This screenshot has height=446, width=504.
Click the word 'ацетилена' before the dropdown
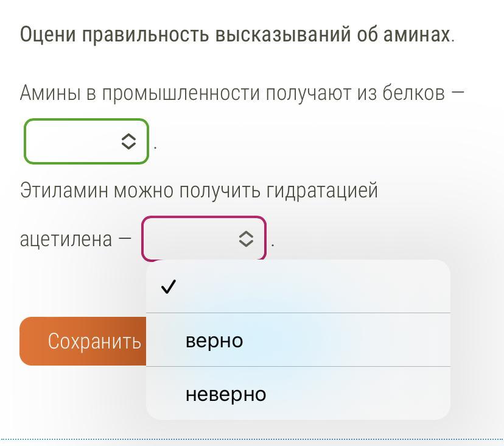click(x=66, y=239)
